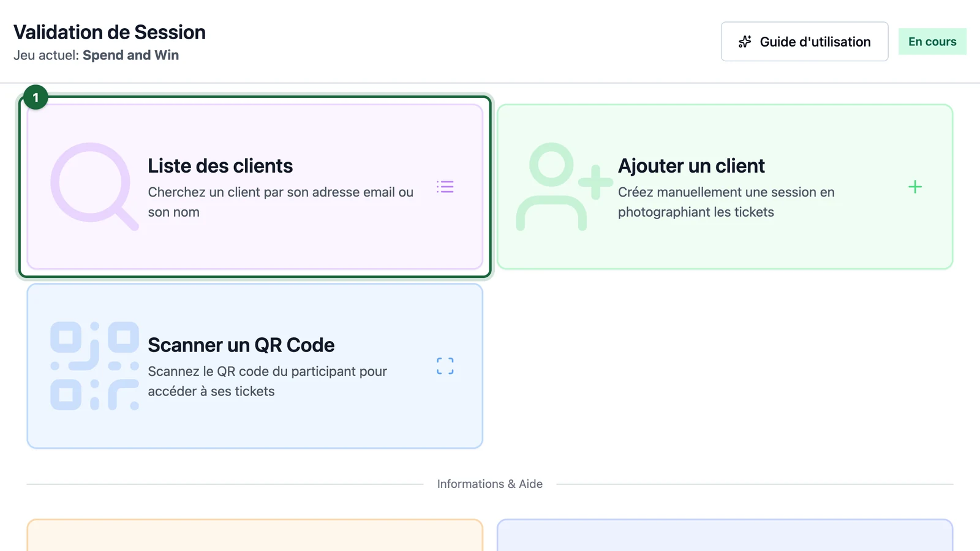Click the sparkle icon in Guide d'utilisation
Screen dimensions: 980x551
click(745, 42)
